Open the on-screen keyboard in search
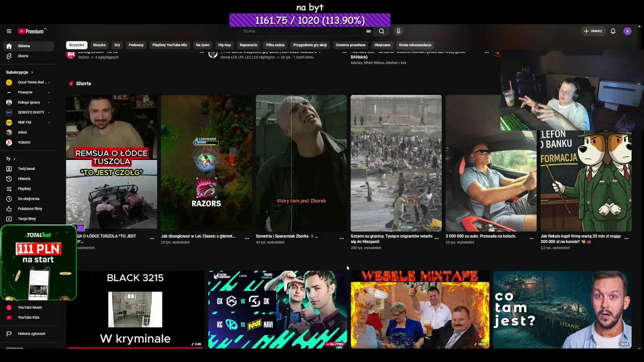 (369, 31)
